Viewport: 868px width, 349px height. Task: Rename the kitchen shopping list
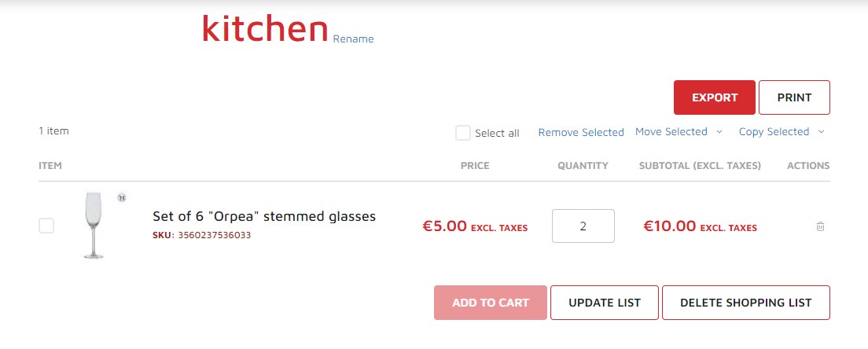click(x=353, y=39)
